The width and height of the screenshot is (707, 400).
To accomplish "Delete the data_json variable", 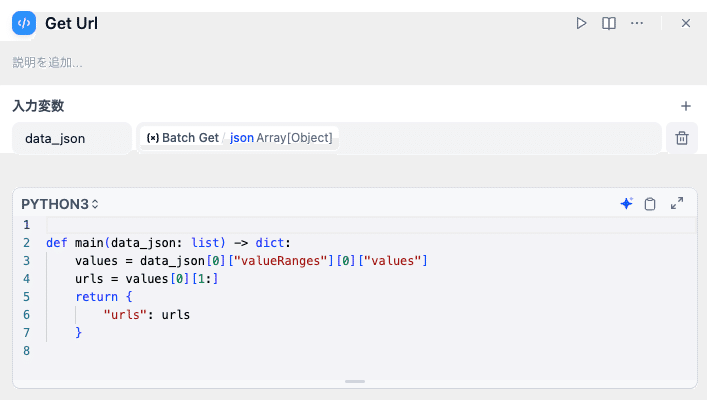I will click(682, 138).
